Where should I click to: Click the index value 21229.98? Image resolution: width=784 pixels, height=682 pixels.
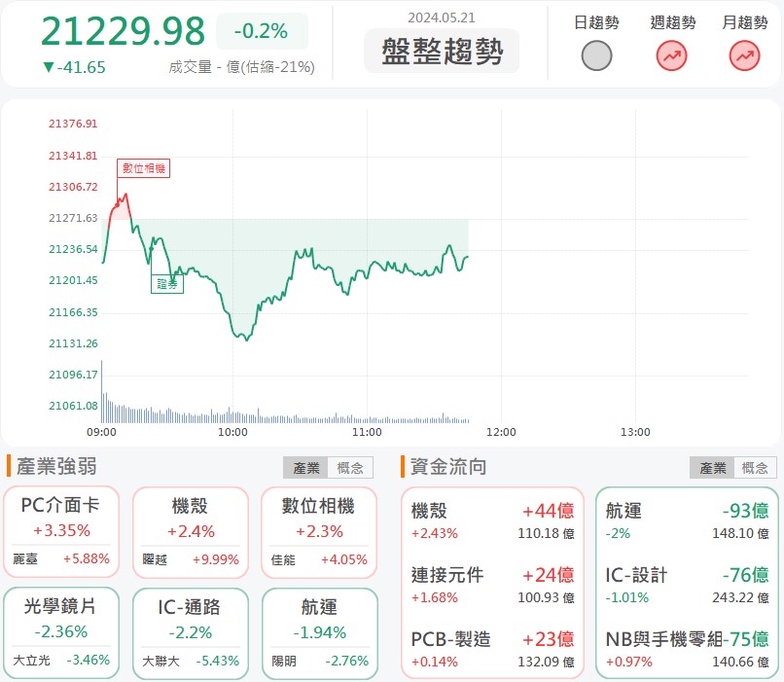click(x=123, y=31)
